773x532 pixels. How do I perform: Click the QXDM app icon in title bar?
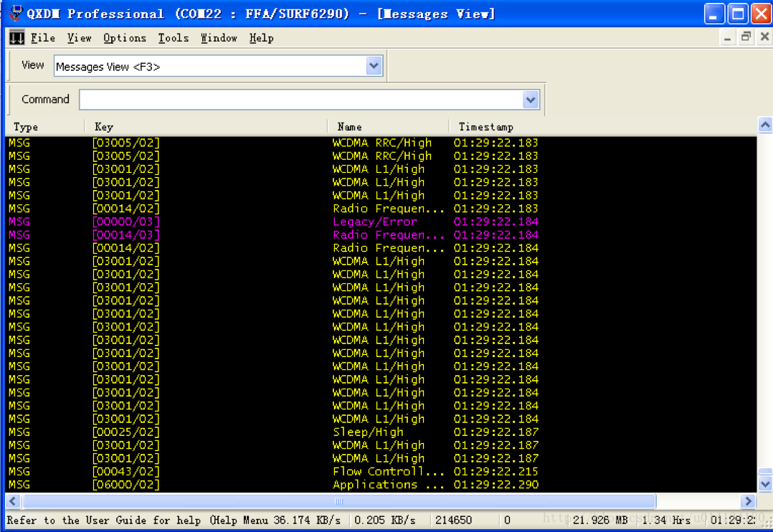(x=16, y=14)
